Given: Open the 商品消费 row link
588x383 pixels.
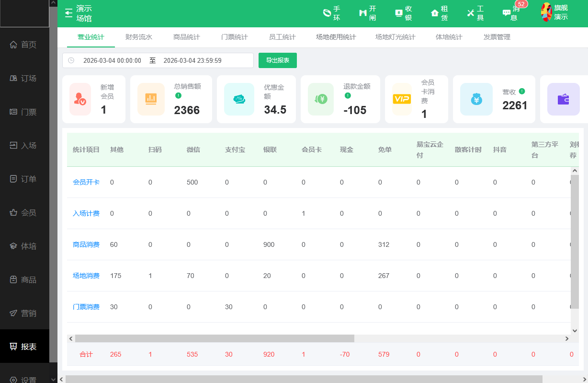Looking at the screenshot, I should [86, 244].
